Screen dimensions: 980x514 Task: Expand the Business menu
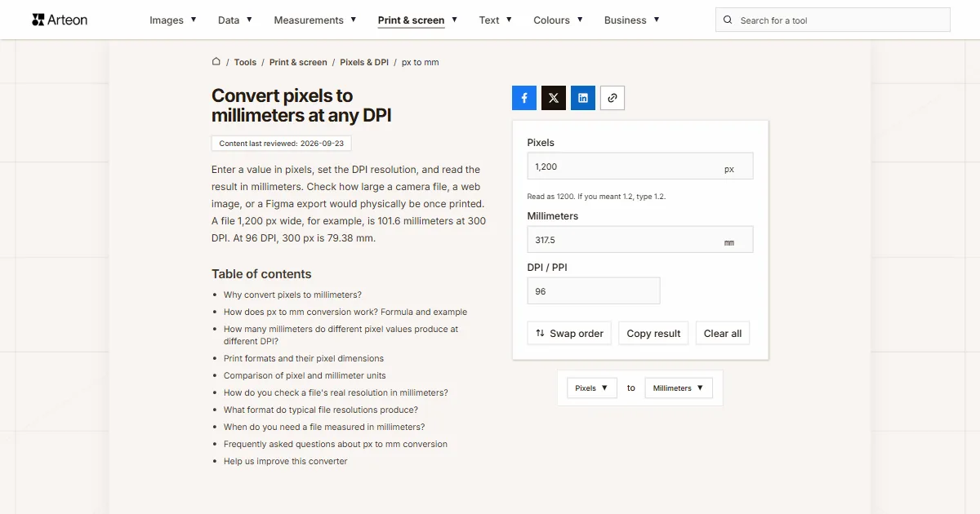click(x=632, y=20)
